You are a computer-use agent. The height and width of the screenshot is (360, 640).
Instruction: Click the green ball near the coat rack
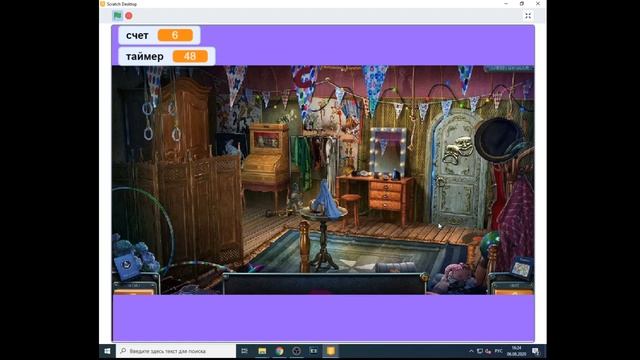[x=489, y=241]
